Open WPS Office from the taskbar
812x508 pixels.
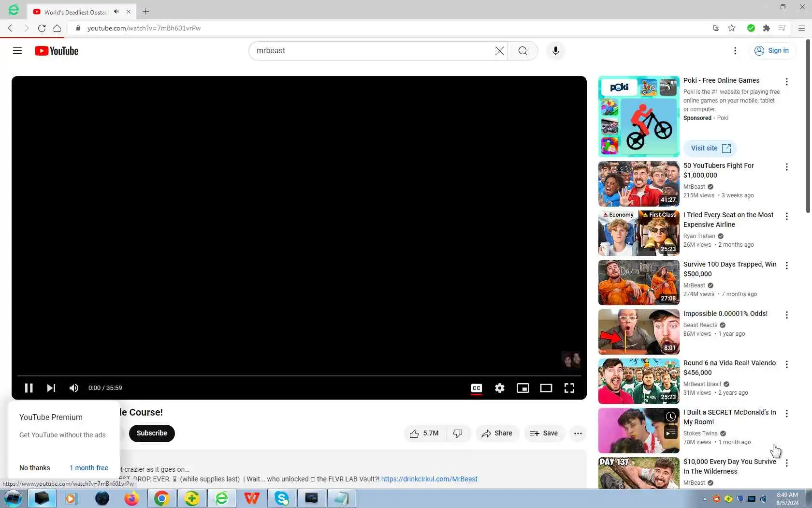251,498
